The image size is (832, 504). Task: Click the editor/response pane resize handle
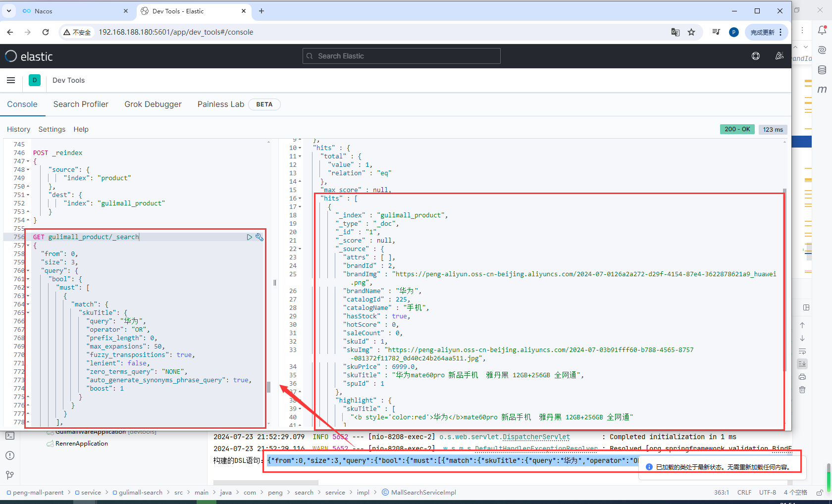pyautogui.click(x=275, y=283)
